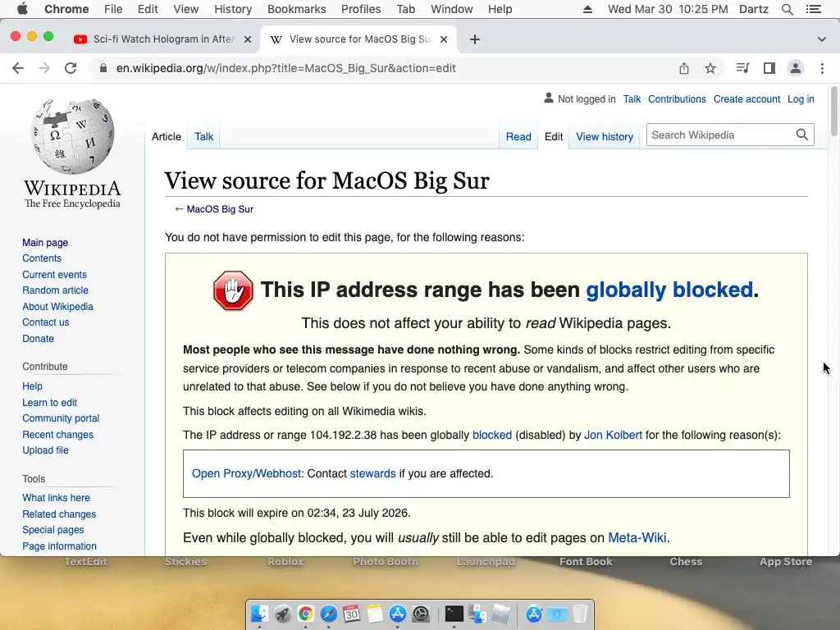
Task: Select the Talk tab next to Article
Action: pyautogui.click(x=203, y=137)
